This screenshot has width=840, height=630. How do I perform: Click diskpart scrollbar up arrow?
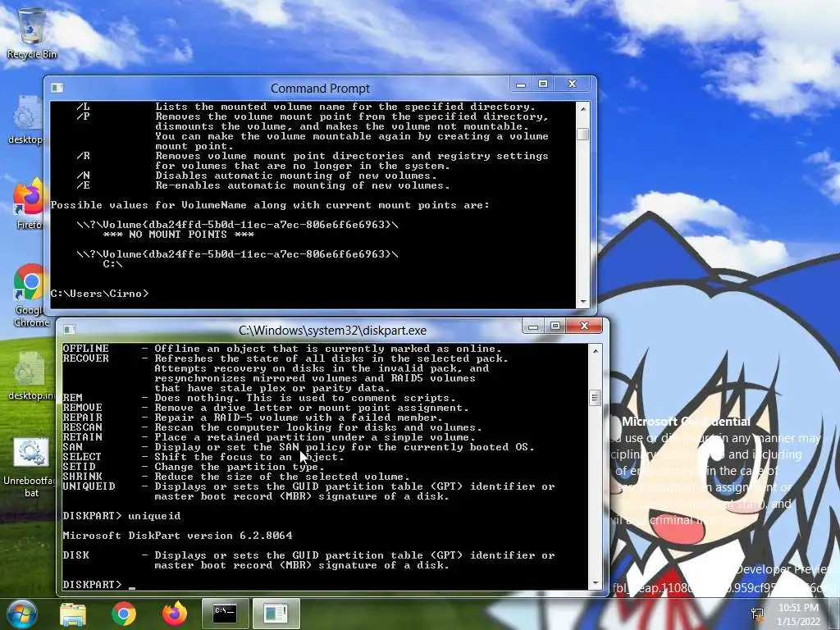(596, 351)
